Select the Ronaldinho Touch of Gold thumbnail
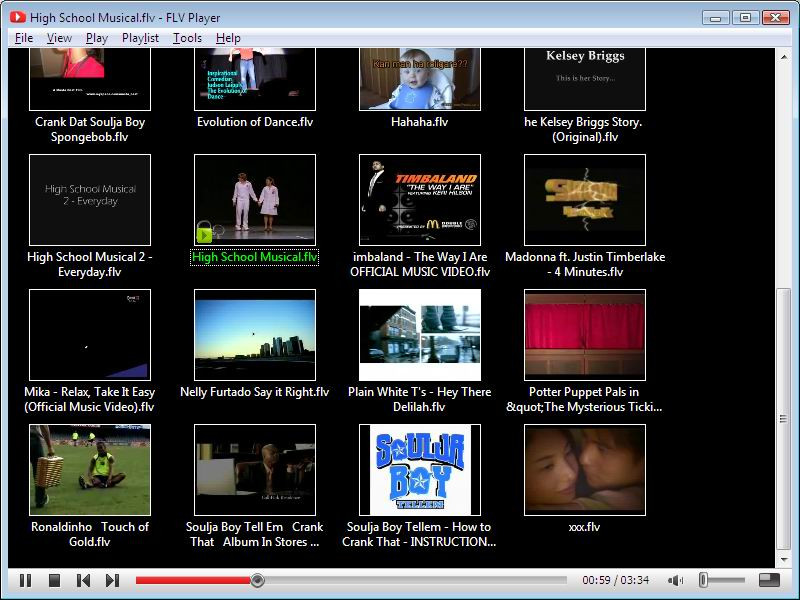 click(90, 470)
